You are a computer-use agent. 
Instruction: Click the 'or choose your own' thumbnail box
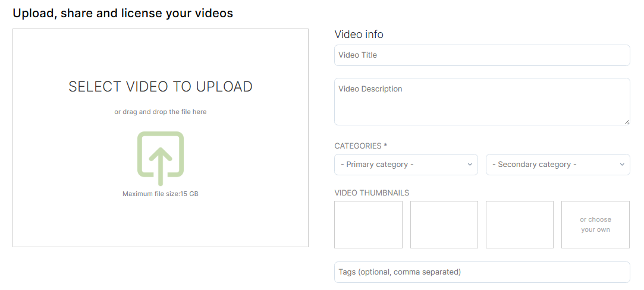tap(595, 225)
